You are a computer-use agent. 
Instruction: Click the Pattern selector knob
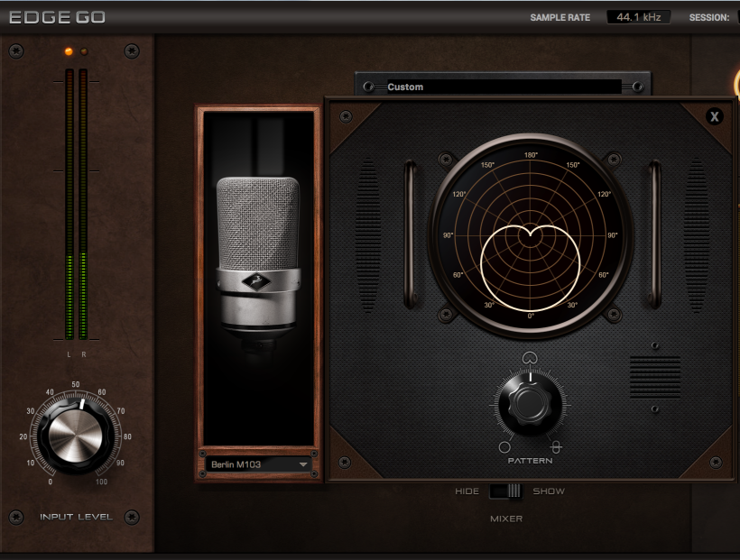(530, 405)
